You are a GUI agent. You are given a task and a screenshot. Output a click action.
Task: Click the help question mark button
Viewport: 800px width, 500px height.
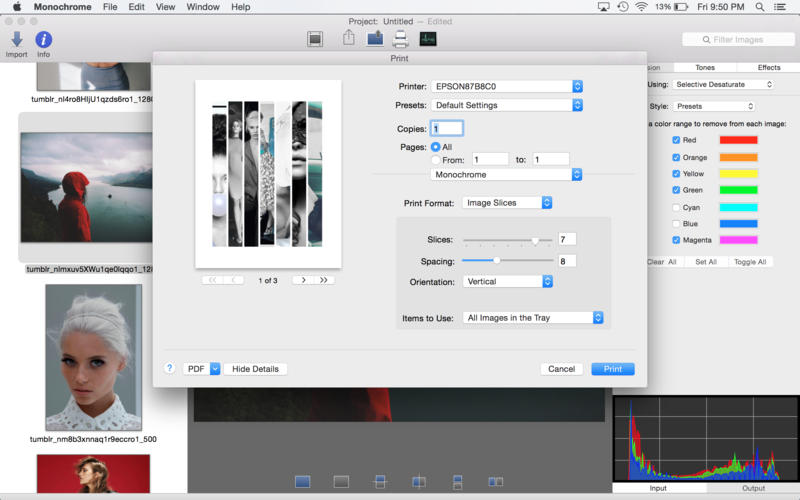(x=170, y=369)
